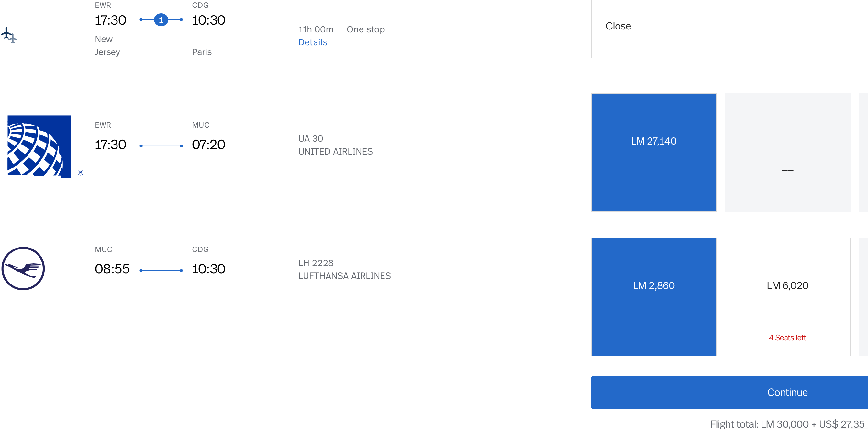Viewport: 868px width, 429px height.
Task: Click the 11h 00m duration text
Action: click(316, 30)
